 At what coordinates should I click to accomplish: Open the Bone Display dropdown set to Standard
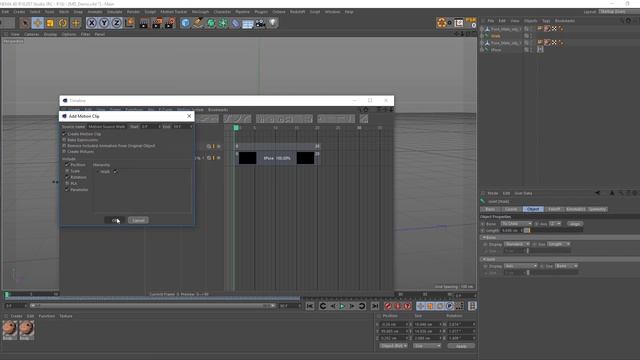[x=517, y=244]
